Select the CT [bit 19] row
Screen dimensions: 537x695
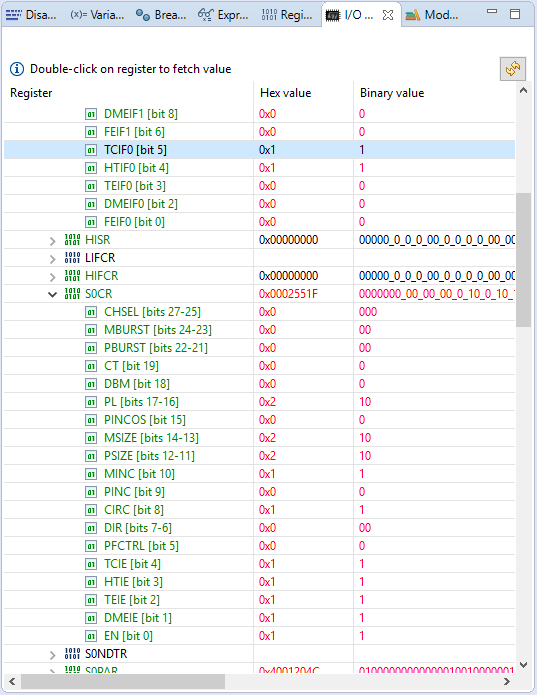pyautogui.click(x=260, y=366)
